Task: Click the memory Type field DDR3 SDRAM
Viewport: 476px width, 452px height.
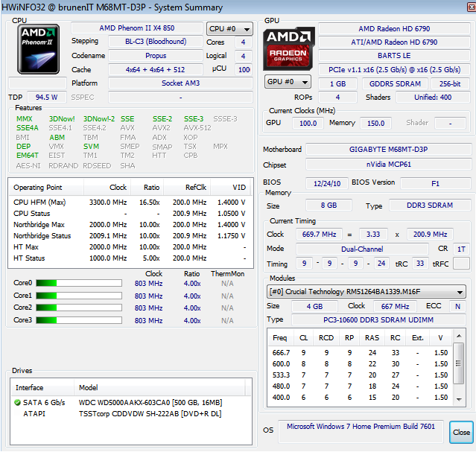Action: pos(430,206)
